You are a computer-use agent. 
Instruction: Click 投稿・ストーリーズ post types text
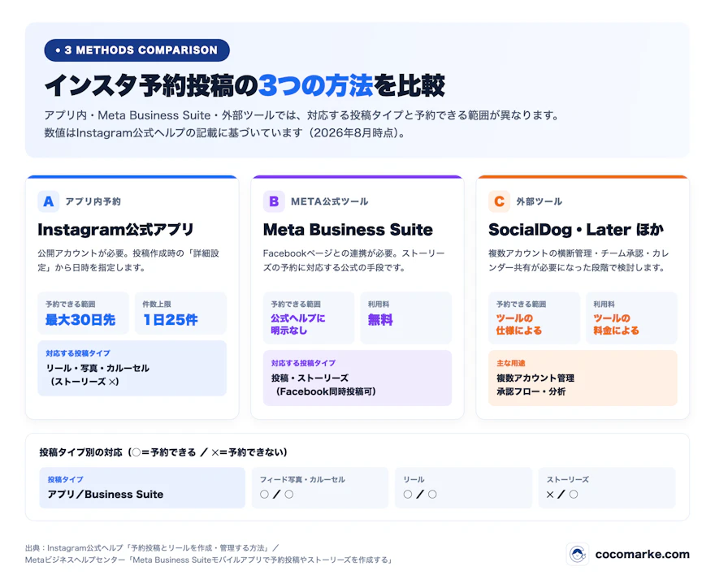tap(310, 378)
